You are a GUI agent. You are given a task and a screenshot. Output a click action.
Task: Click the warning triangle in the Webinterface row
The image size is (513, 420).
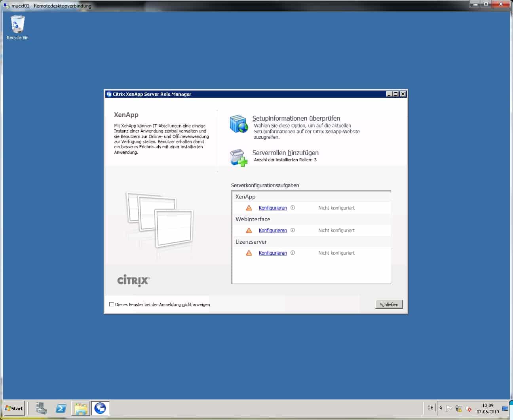click(x=249, y=230)
